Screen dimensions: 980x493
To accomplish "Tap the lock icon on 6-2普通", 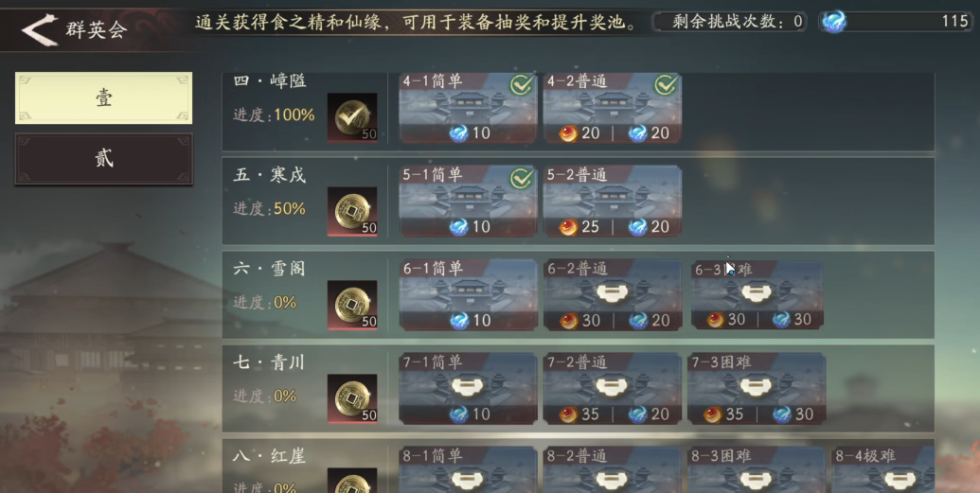I will (612, 292).
